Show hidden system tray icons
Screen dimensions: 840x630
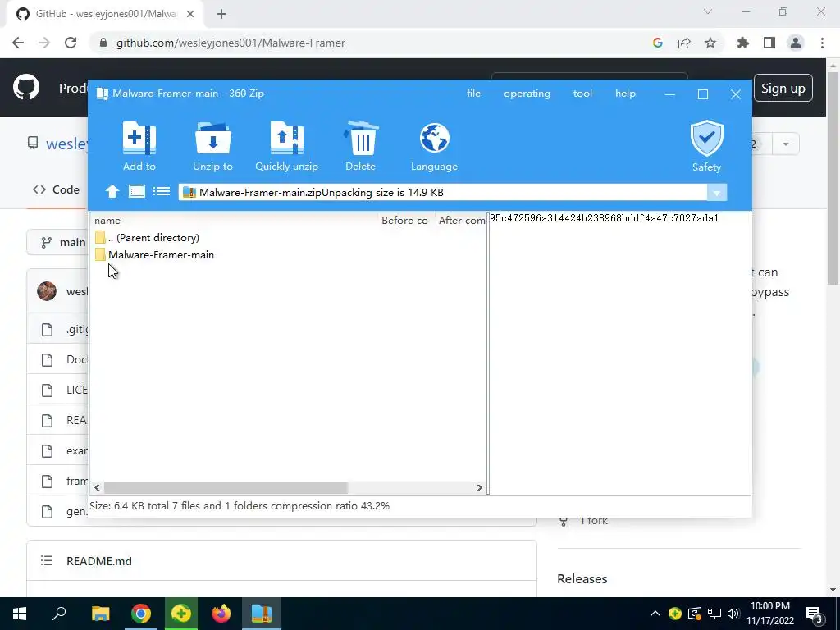coord(655,614)
